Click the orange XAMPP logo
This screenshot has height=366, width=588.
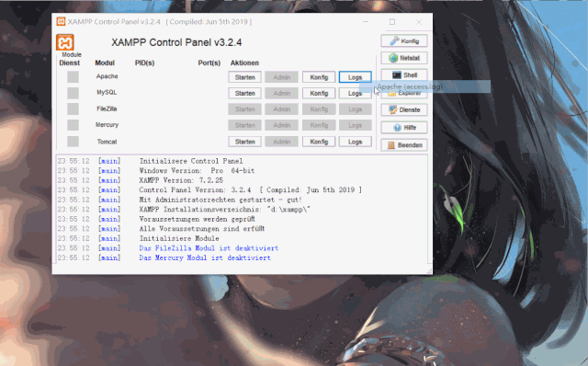[65, 42]
